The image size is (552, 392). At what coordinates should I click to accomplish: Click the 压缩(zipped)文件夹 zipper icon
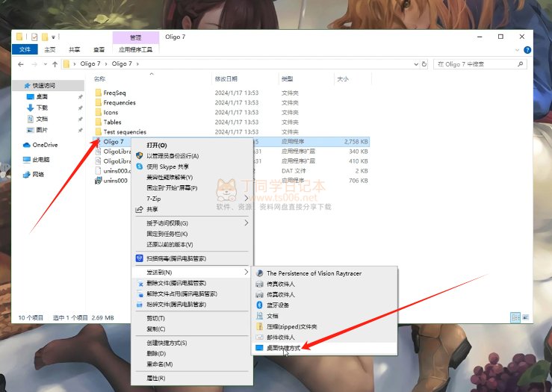tap(259, 326)
